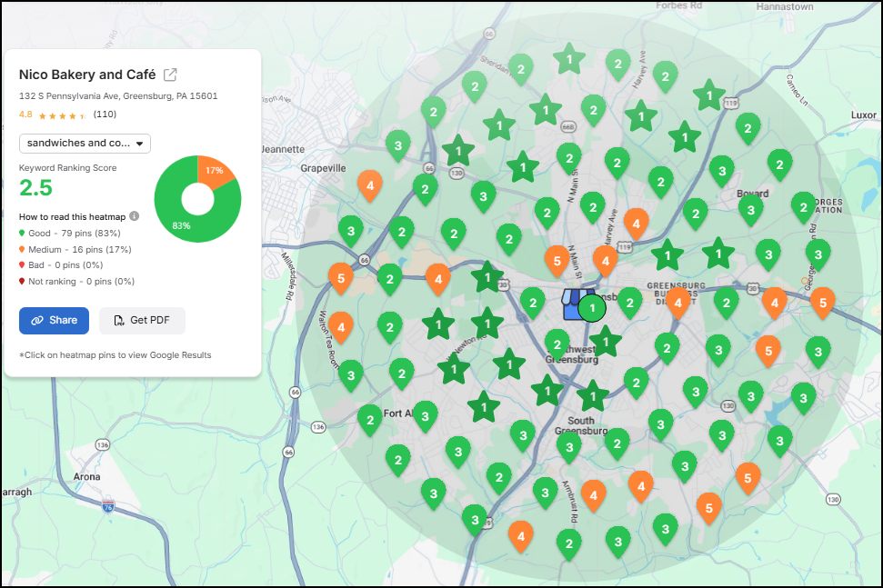Click the Jeannette map label
This screenshot has width=883, height=588.
pos(283,149)
